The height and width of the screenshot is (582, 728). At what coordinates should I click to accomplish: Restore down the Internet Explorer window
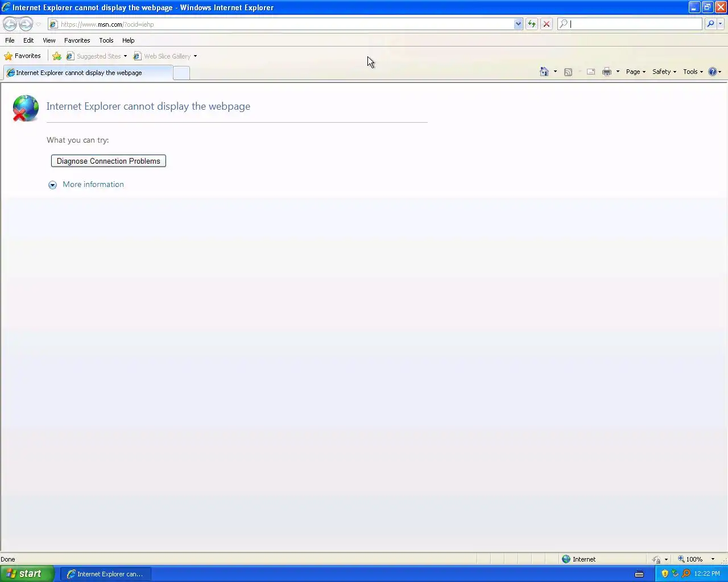click(708, 7)
